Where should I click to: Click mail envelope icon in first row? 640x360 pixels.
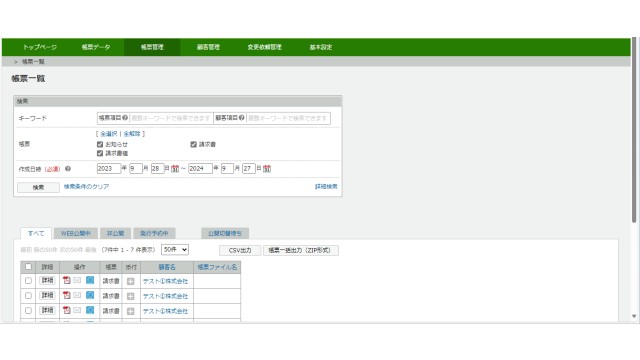coord(77,280)
